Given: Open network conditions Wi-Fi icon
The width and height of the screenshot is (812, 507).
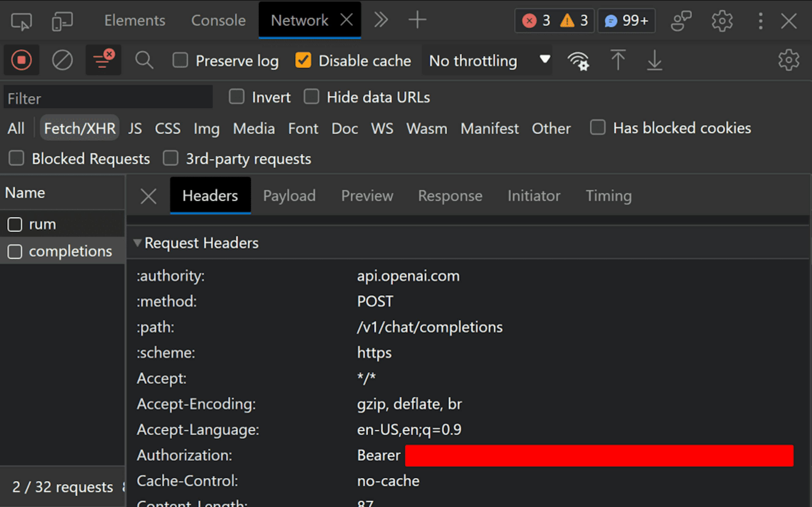Looking at the screenshot, I should (579, 61).
